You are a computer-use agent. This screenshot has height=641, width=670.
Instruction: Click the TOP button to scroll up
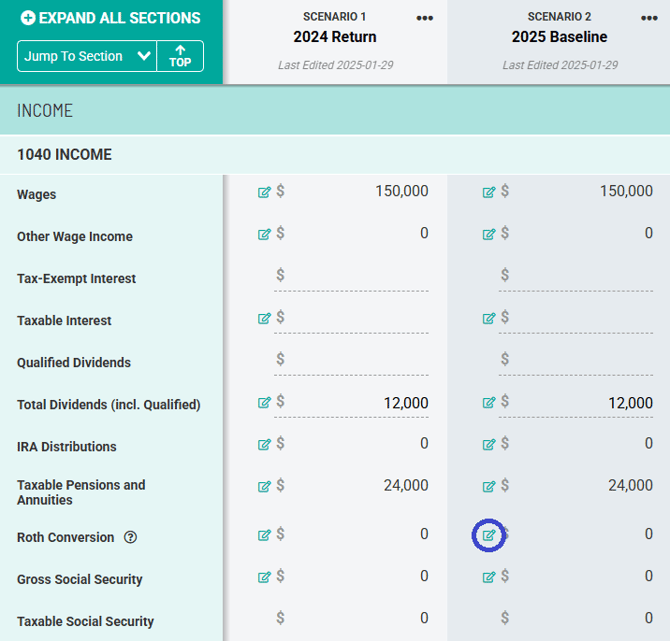coord(180,56)
